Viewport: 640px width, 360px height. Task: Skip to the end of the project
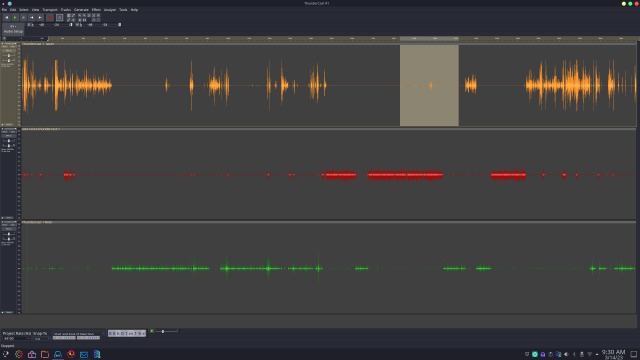coord(40,18)
